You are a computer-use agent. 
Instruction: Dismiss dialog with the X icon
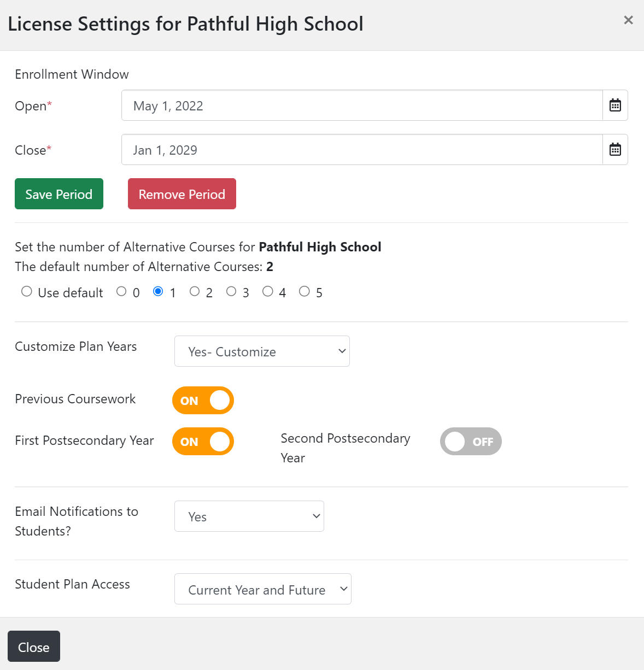pos(628,20)
